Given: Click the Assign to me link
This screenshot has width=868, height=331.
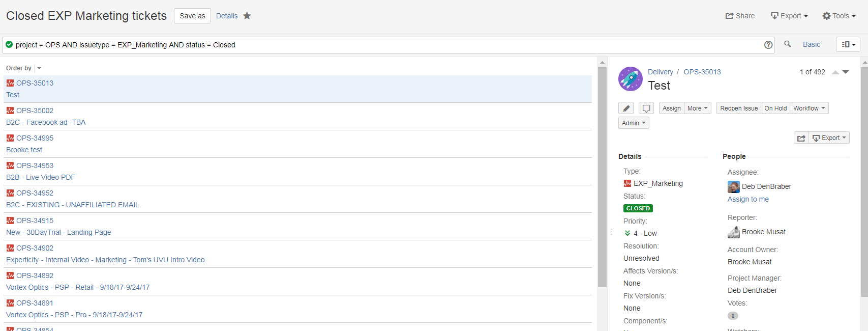Looking at the screenshot, I should [x=748, y=199].
